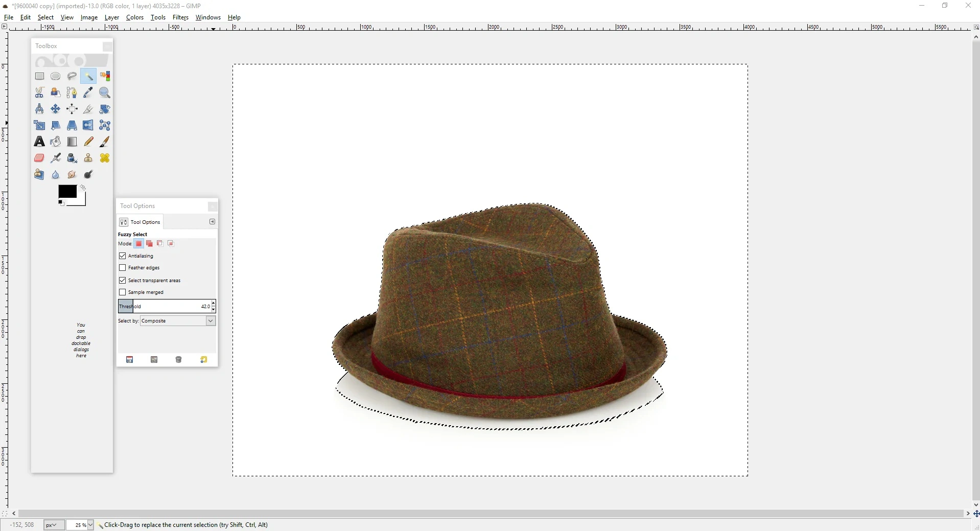Swap foreground and background colors
This screenshot has width=980, height=531.
(82, 188)
